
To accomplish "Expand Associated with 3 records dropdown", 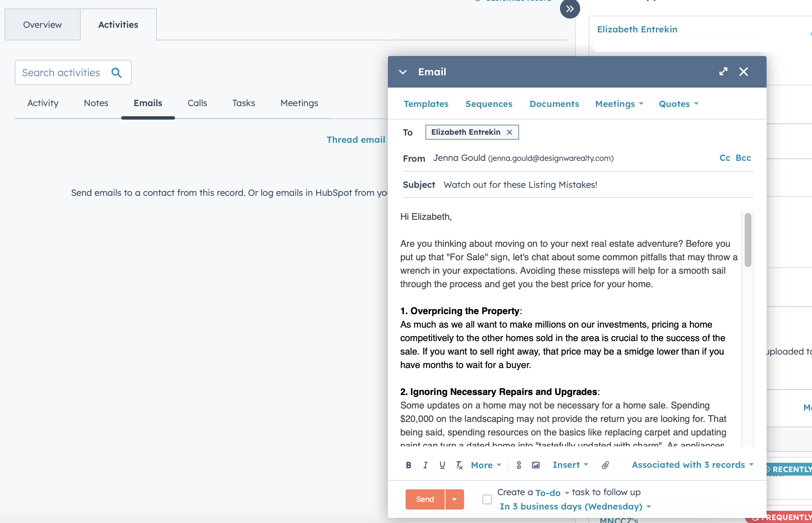I will (693, 465).
